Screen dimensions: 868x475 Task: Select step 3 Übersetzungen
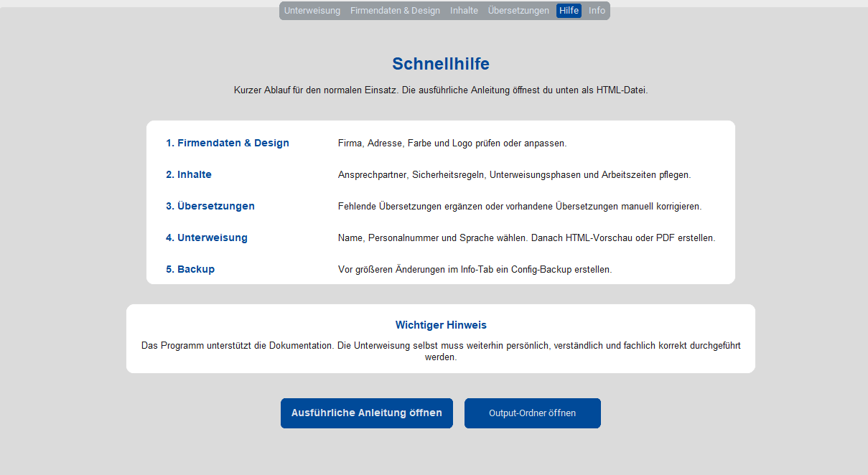click(x=210, y=206)
